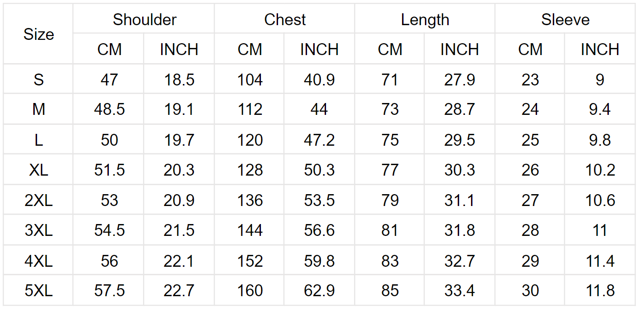Select the S size row label
The image size is (644, 309).
pyautogui.click(x=38, y=79)
